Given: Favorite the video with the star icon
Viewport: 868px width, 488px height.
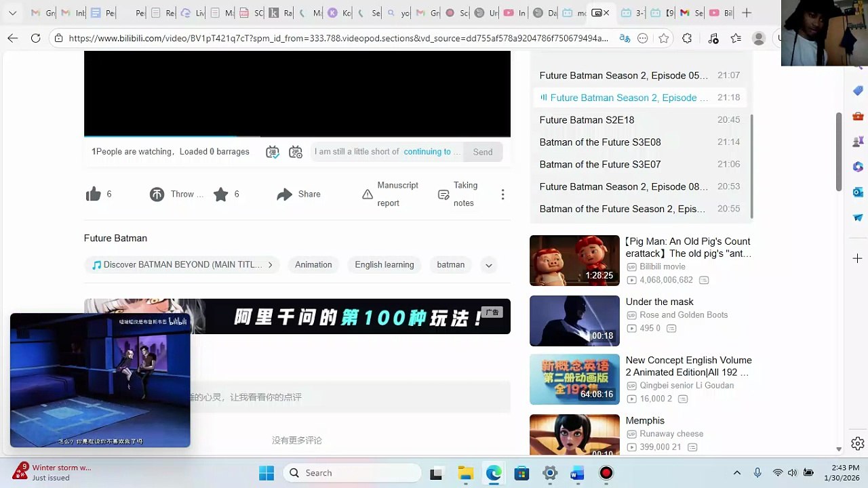Looking at the screenshot, I should (221, 195).
